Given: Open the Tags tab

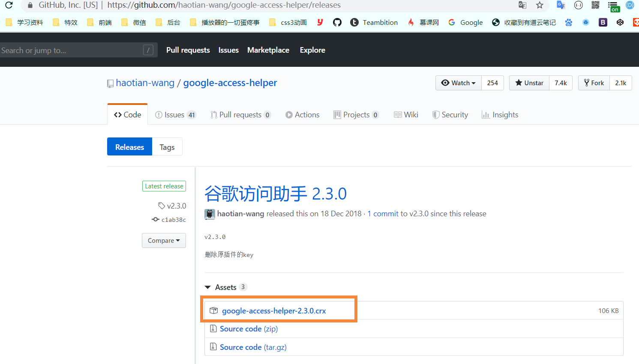Looking at the screenshot, I should (167, 147).
